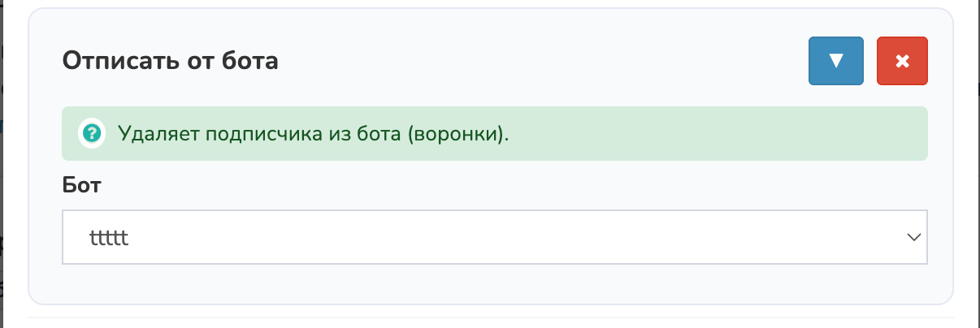Click the Бот field label
The width and height of the screenshot is (980, 328).
pos(81,184)
